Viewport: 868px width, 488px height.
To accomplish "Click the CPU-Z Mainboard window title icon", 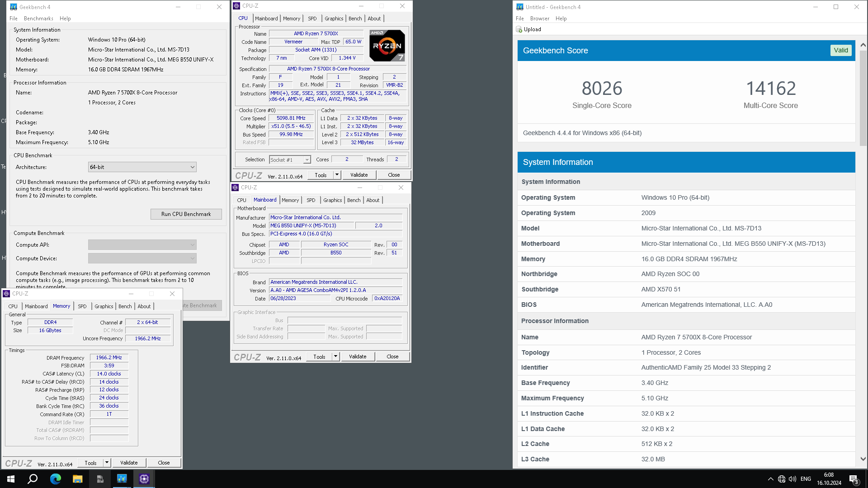I will [235, 188].
